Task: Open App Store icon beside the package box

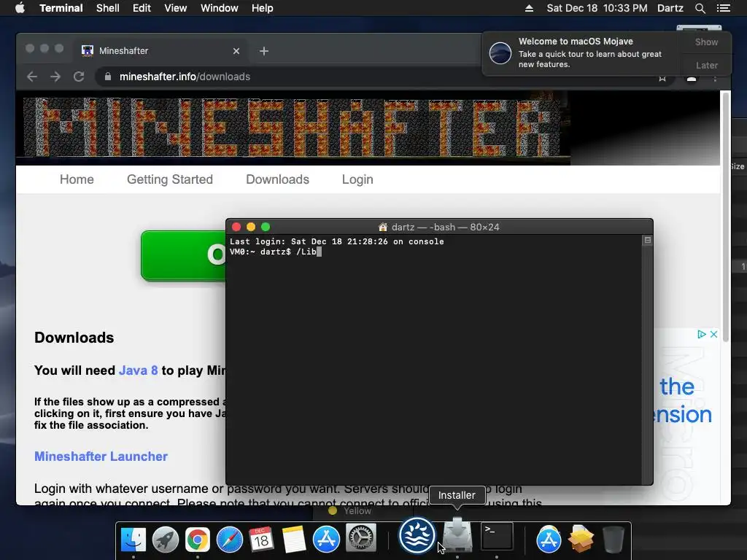Action: pos(549,539)
